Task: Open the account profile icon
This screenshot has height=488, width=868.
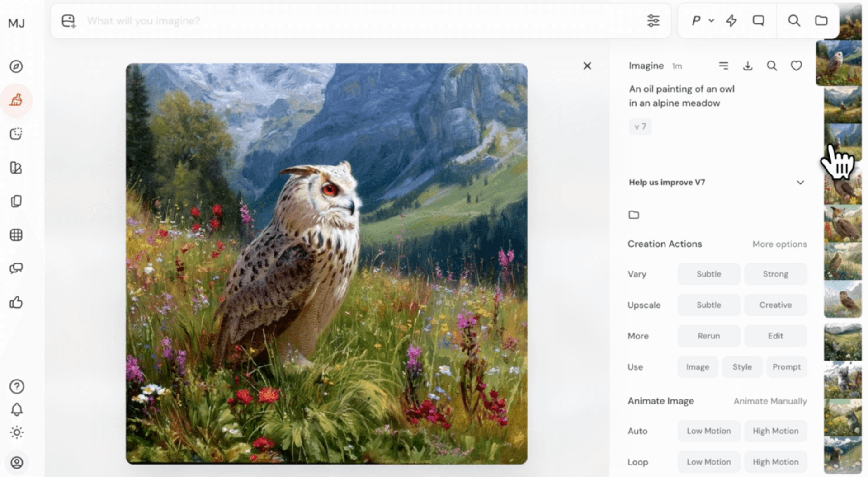Action: tap(17, 463)
